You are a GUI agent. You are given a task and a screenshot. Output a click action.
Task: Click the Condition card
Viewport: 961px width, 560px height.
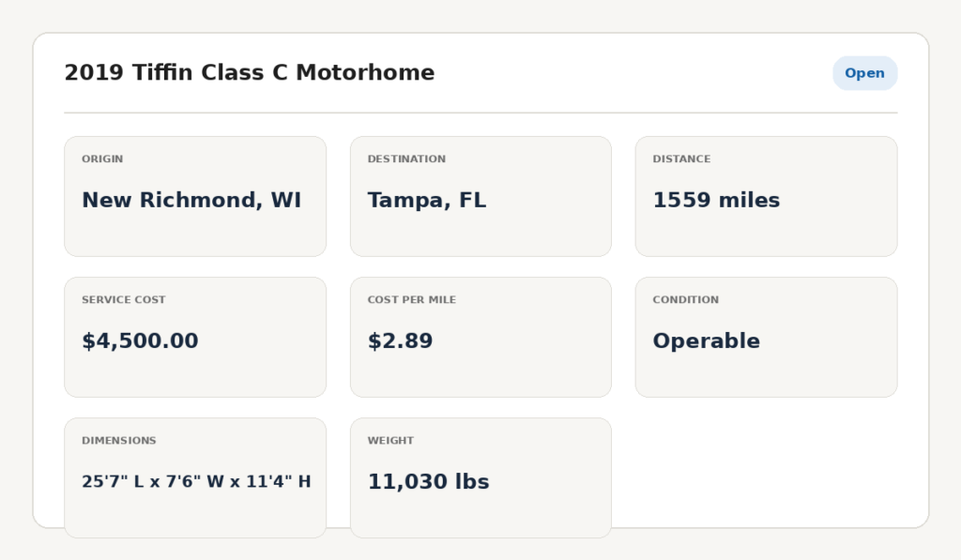[766, 337]
